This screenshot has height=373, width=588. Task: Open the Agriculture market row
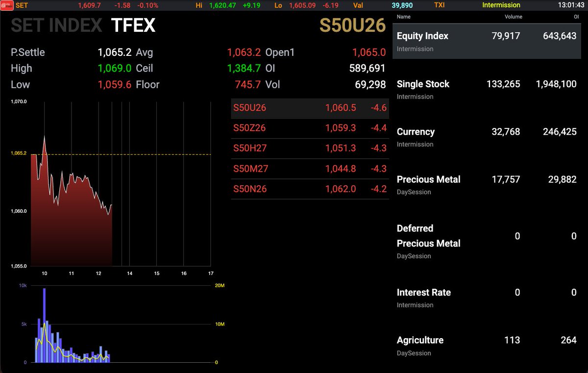click(488, 345)
